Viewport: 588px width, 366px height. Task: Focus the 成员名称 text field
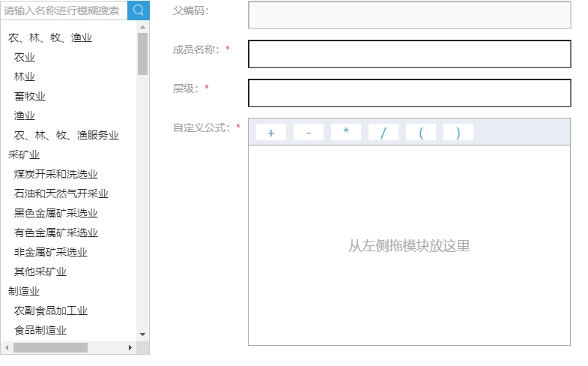pos(409,54)
